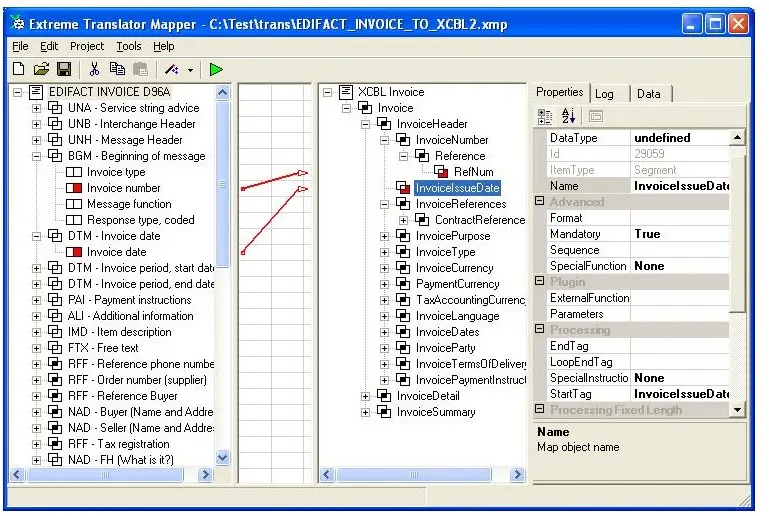Collapse the Plugin property category
Viewport: 769px width, 516px height.
click(x=539, y=281)
